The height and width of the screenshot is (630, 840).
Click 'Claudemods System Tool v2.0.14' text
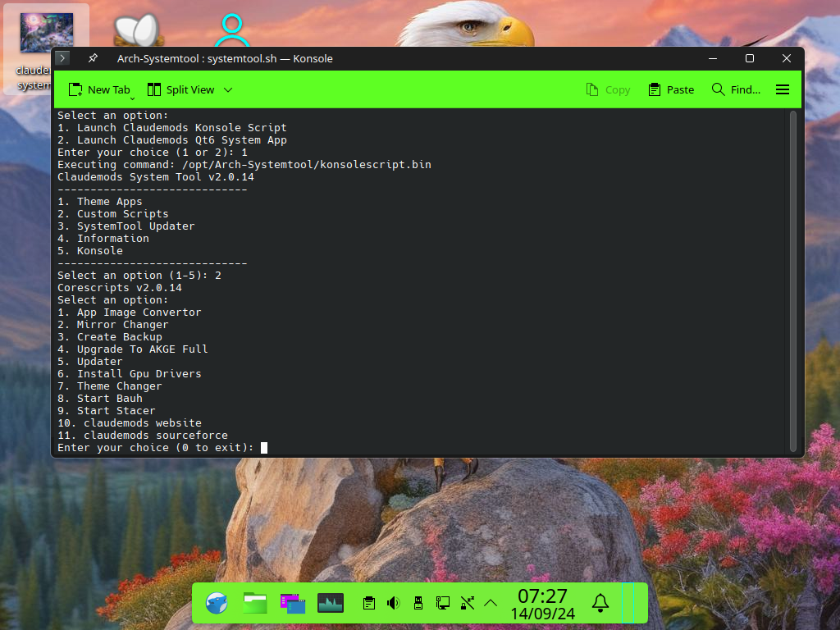coord(155,177)
